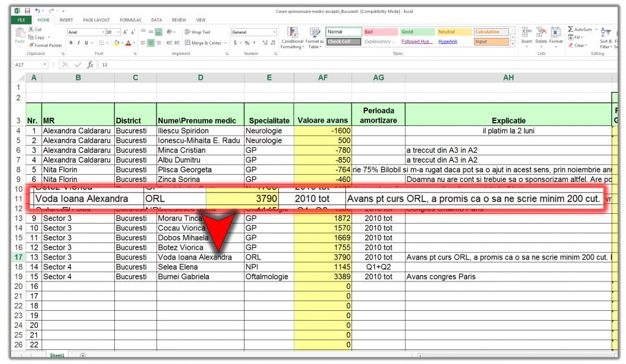626x364 pixels.
Task: Switch to the PAGE LAYOUT tab
Action: click(x=96, y=20)
